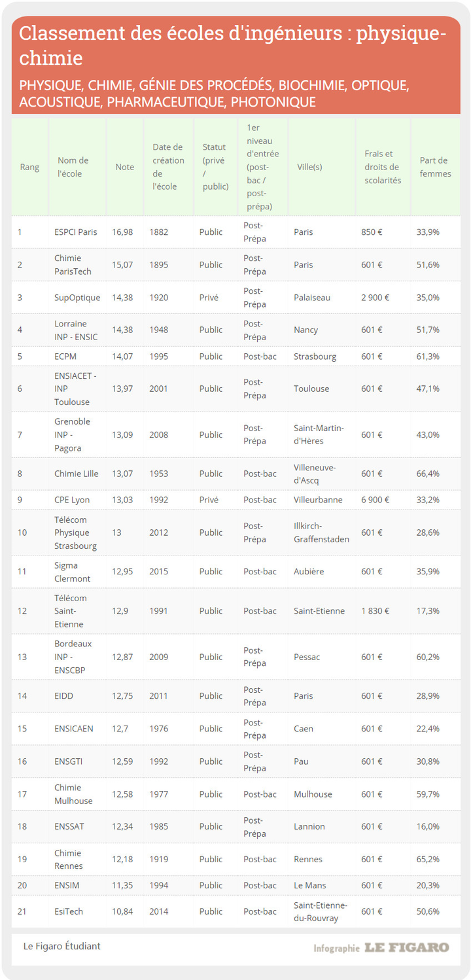Sort by 'Note' column header

pos(124,167)
